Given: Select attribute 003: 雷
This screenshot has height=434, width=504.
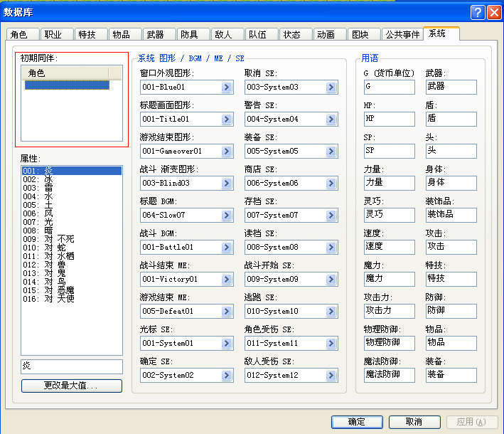Looking at the screenshot, I should (72, 188).
